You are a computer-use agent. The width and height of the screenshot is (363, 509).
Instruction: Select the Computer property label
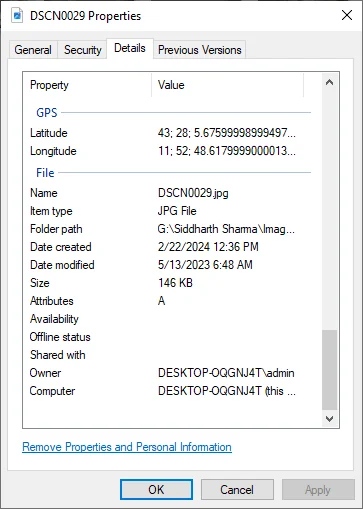tap(52, 391)
